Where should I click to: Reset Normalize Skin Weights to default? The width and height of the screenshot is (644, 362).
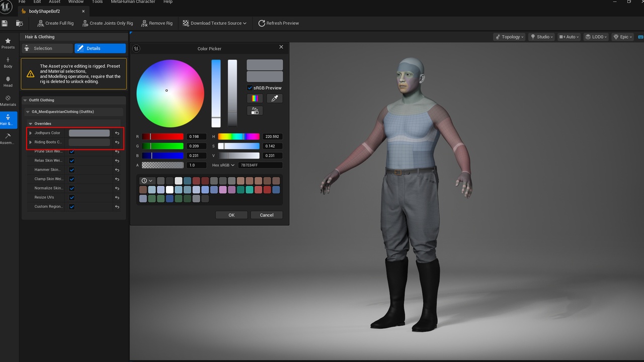click(x=117, y=189)
